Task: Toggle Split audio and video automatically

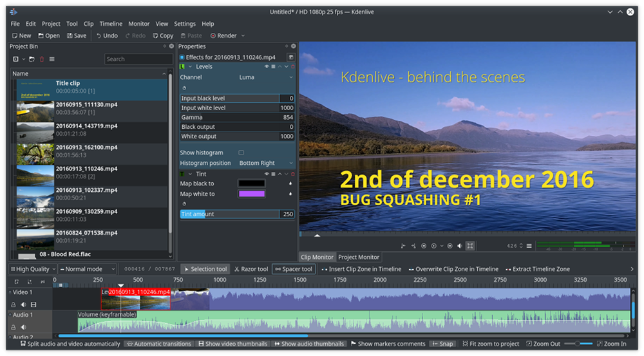Action: 70,344
